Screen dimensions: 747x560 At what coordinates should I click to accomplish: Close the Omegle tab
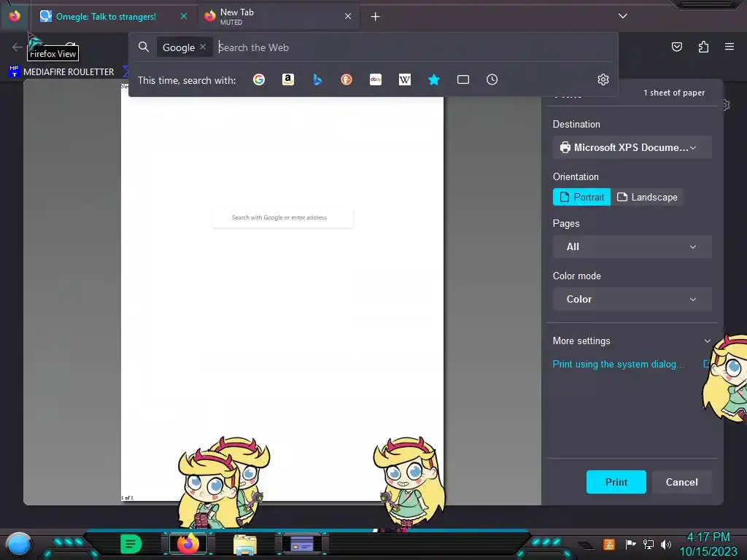[x=183, y=16]
